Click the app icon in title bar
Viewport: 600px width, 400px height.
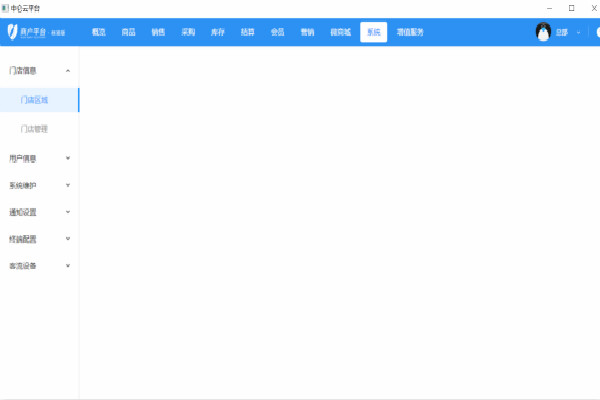click(5, 7)
